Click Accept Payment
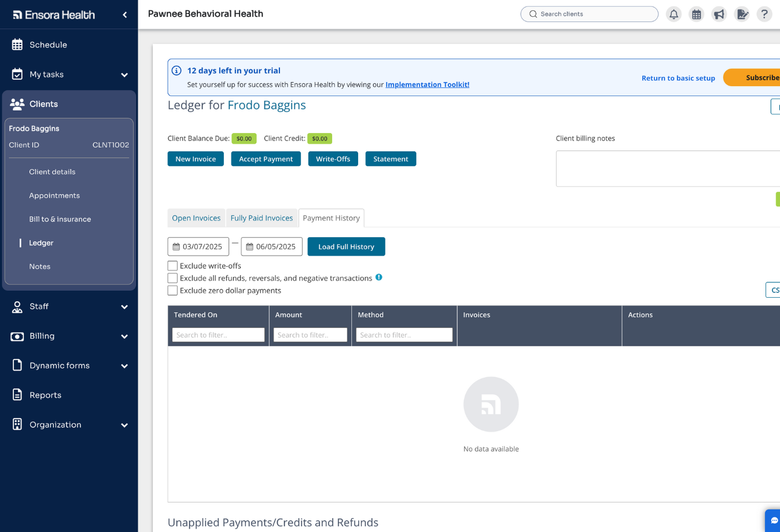Screen dimensions: 780x532 coord(266,159)
